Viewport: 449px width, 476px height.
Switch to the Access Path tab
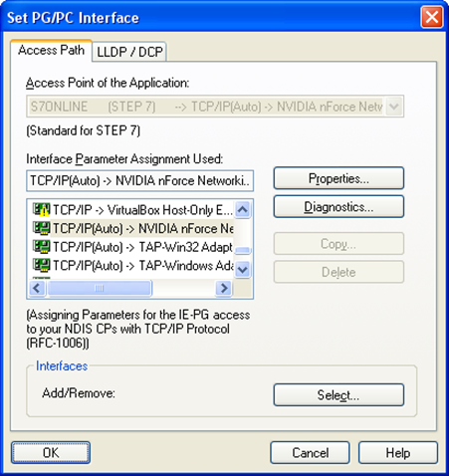point(51,51)
